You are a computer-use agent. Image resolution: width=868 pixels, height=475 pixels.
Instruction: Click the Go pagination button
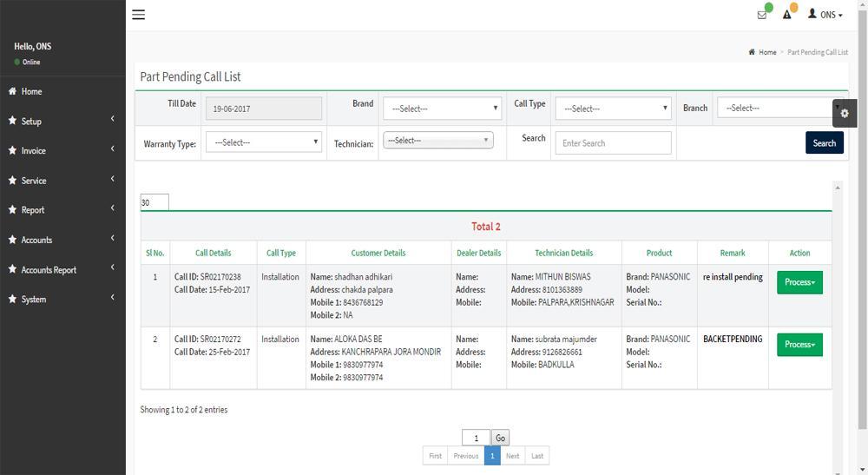point(500,438)
